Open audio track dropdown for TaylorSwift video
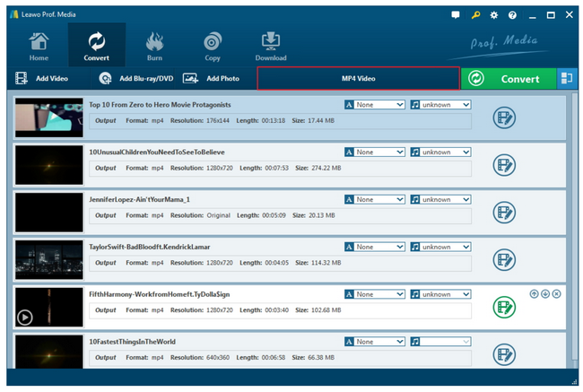This screenshot has width=583, height=392. pyautogui.click(x=440, y=247)
